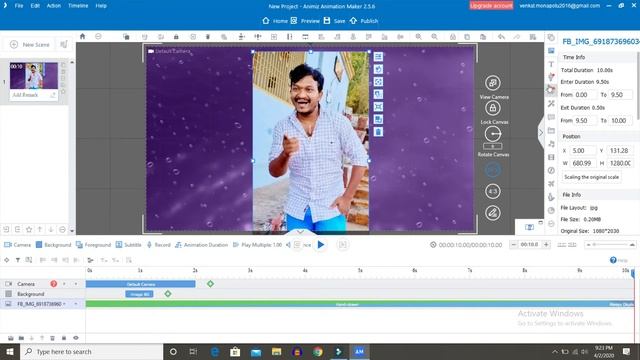This screenshot has height=360, width=640.
Task: Collapse the right properties panel arrow
Action: [x=541, y=133]
